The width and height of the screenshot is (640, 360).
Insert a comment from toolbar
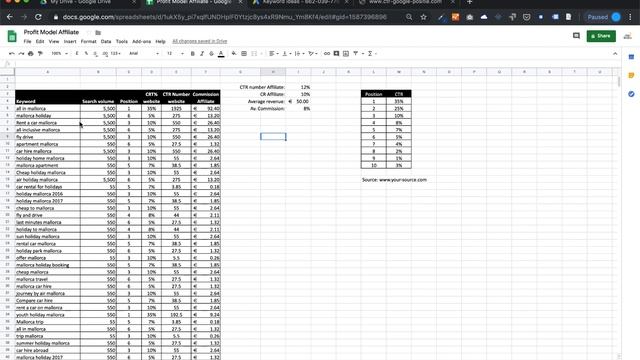coord(336,53)
